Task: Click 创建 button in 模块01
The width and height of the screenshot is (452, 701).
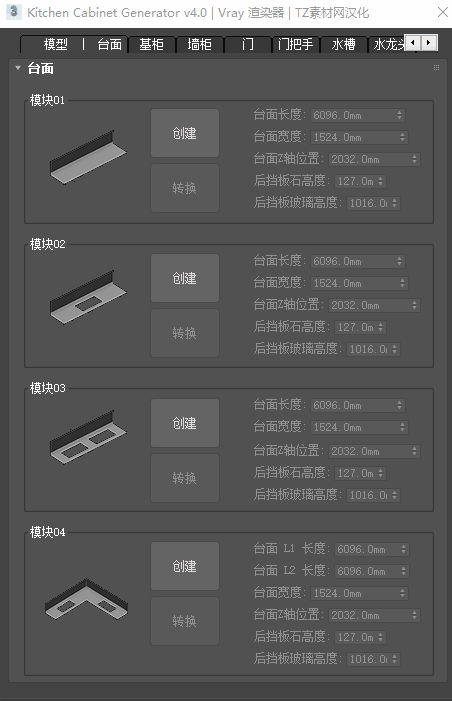Action: point(185,133)
